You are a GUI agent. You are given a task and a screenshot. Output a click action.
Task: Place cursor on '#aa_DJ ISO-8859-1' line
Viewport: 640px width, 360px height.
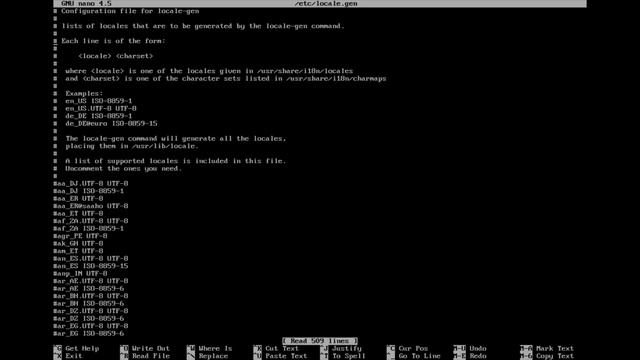[x=89, y=191]
